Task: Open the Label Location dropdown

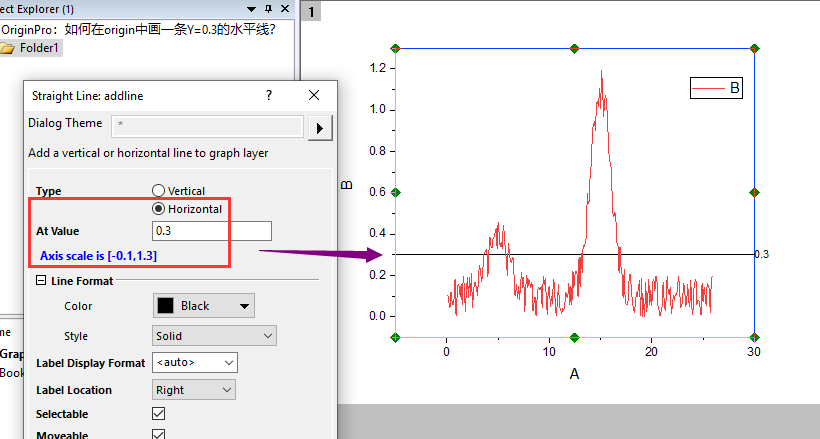Action: tap(194, 390)
